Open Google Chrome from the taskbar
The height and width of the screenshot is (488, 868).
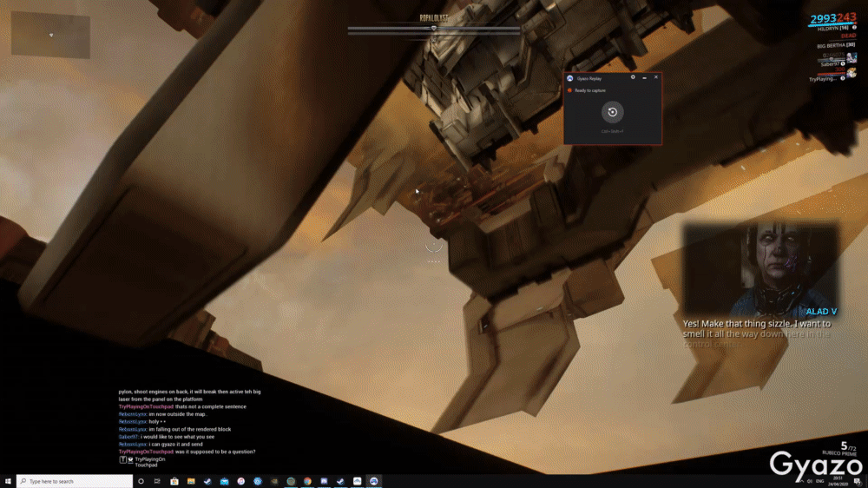click(307, 481)
